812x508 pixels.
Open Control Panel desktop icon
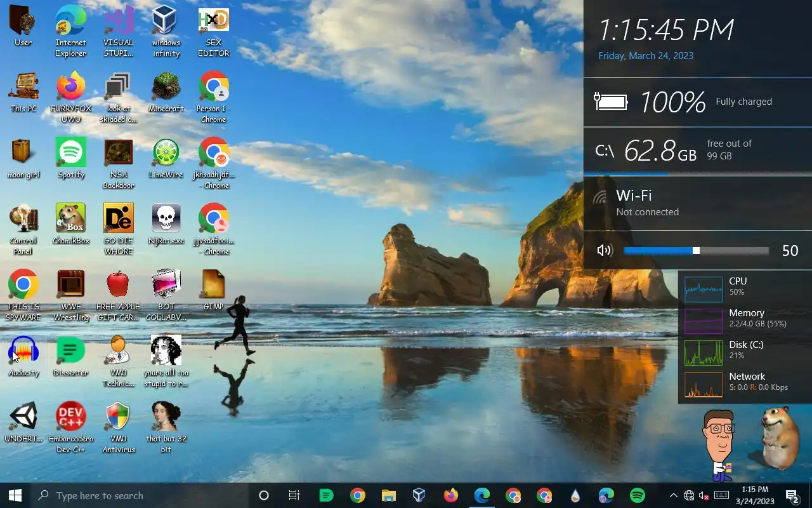pos(23,229)
